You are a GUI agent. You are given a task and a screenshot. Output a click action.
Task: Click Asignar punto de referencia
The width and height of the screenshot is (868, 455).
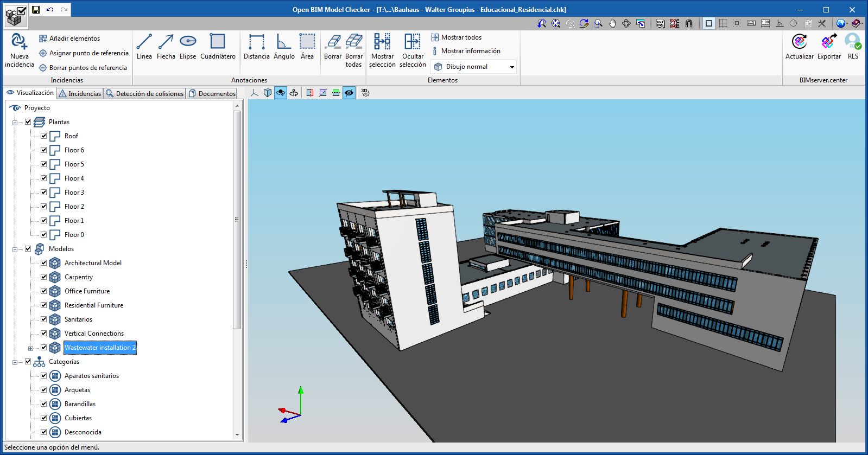pyautogui.click(x=84, y=53)
